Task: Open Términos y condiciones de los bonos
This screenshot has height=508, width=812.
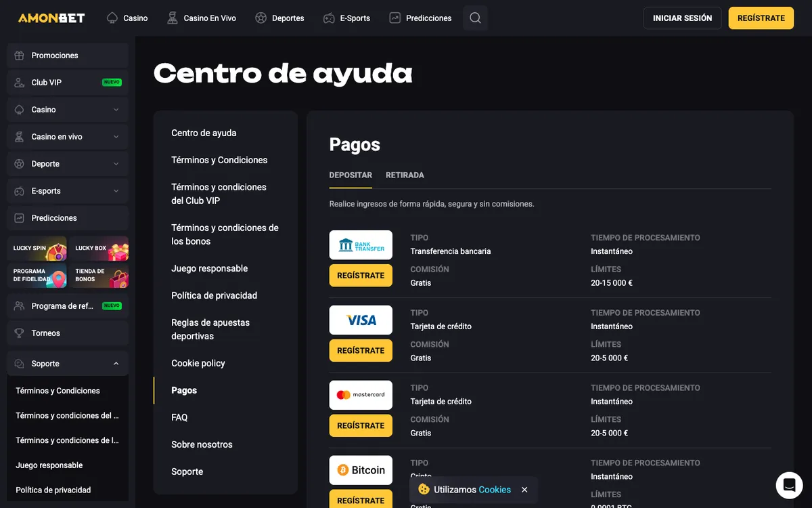Action: [225, 234]
